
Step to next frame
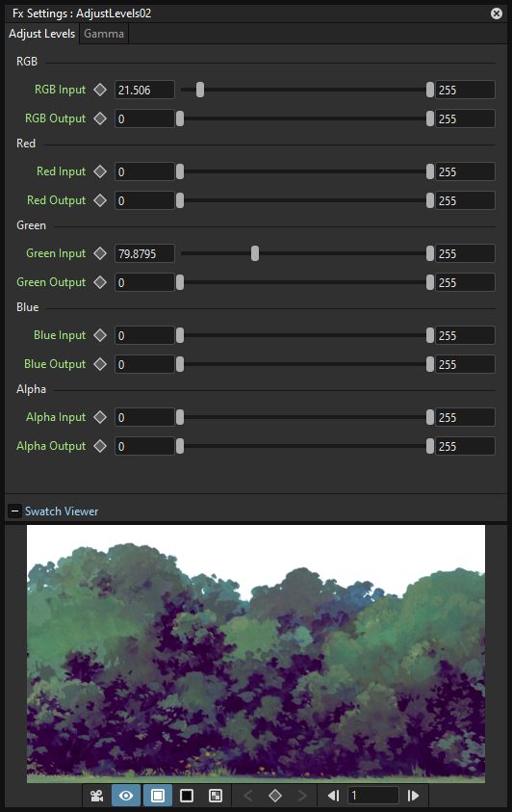coord(413,796)
